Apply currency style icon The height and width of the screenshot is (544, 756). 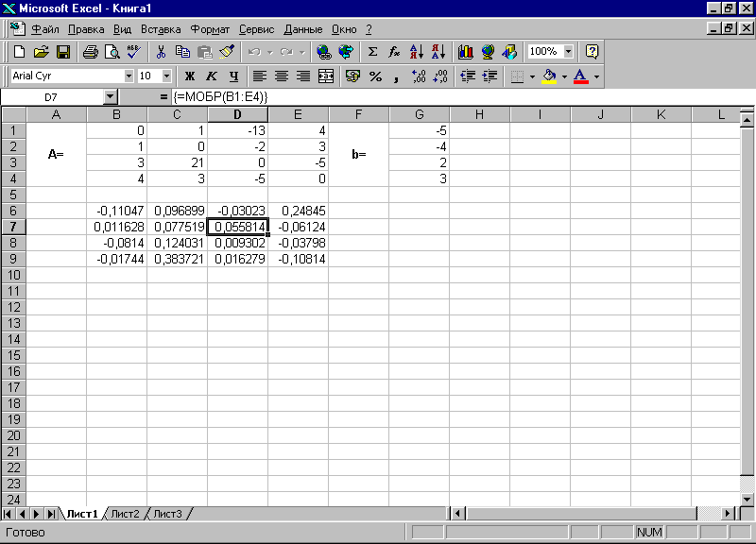point(352,76)
